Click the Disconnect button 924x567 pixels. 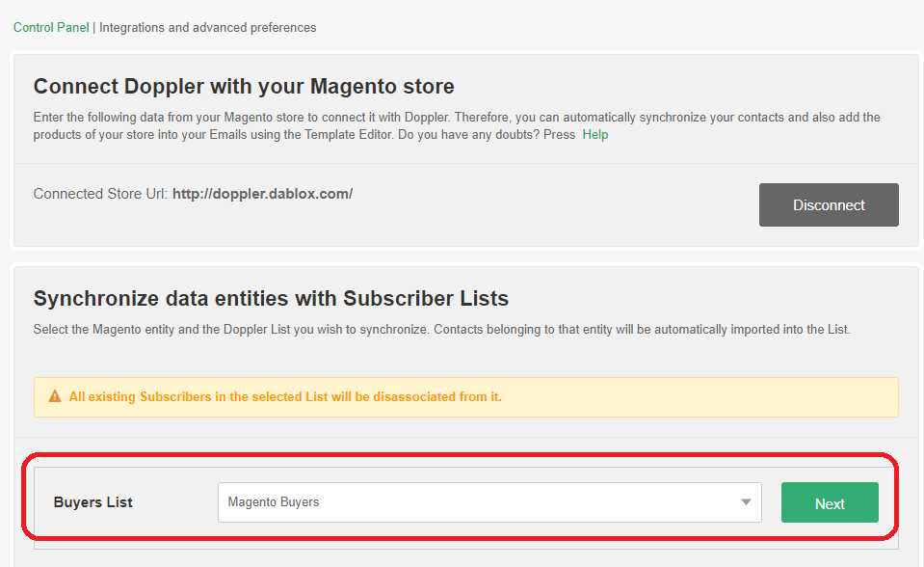coord(829,204)
